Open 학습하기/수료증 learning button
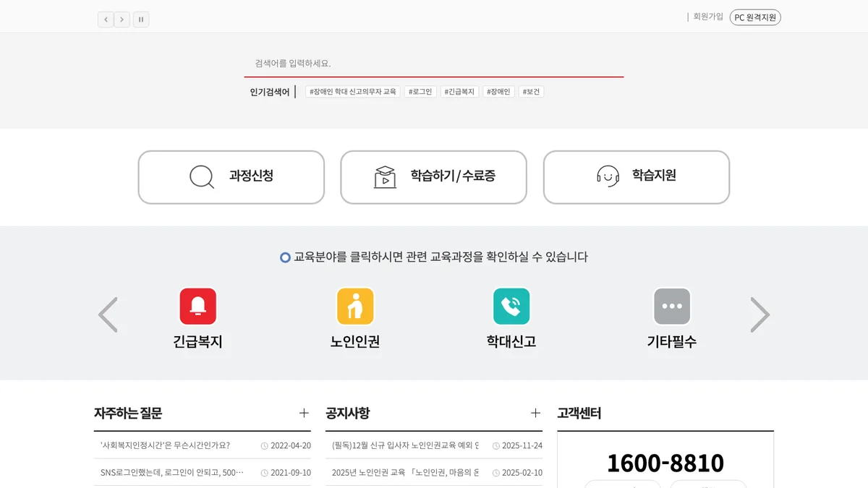 [433, 177]
